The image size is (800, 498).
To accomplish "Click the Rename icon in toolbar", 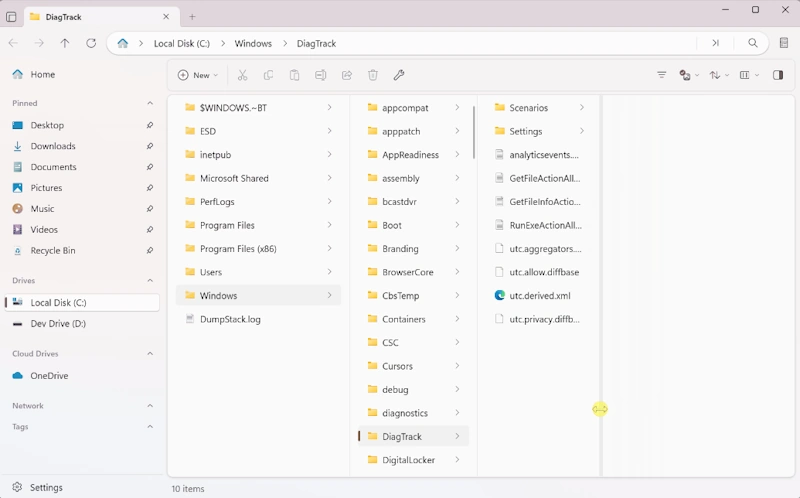I will 320,75.
